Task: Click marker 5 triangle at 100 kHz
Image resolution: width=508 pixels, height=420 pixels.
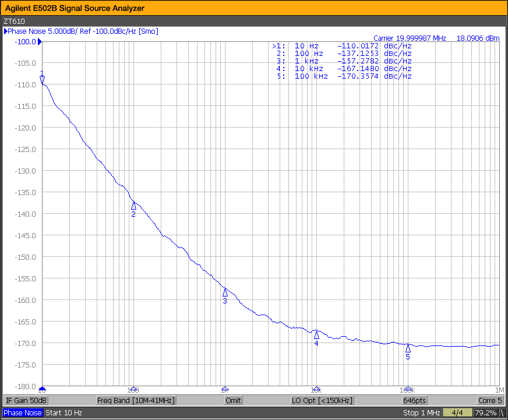Action: [x=408, y=348]
